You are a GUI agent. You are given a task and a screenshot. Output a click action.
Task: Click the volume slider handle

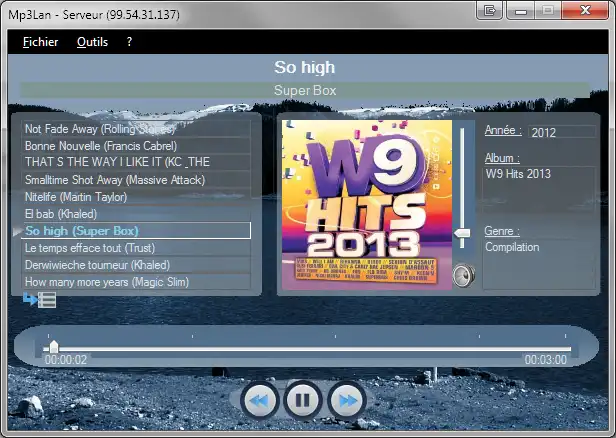pos(462,233)
